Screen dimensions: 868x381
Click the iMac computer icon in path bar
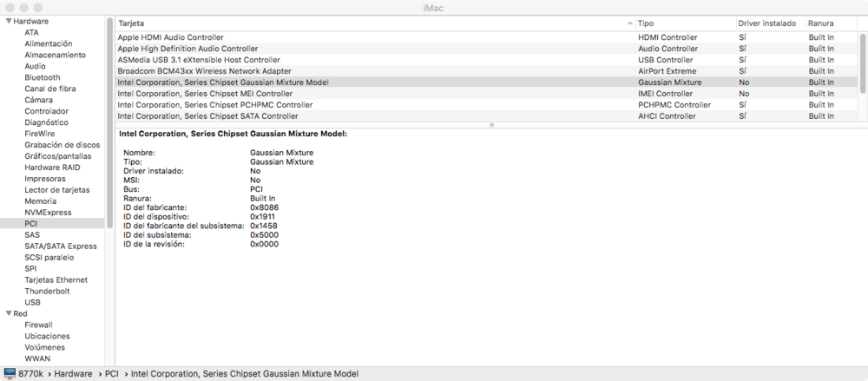(x=10, y=374)
